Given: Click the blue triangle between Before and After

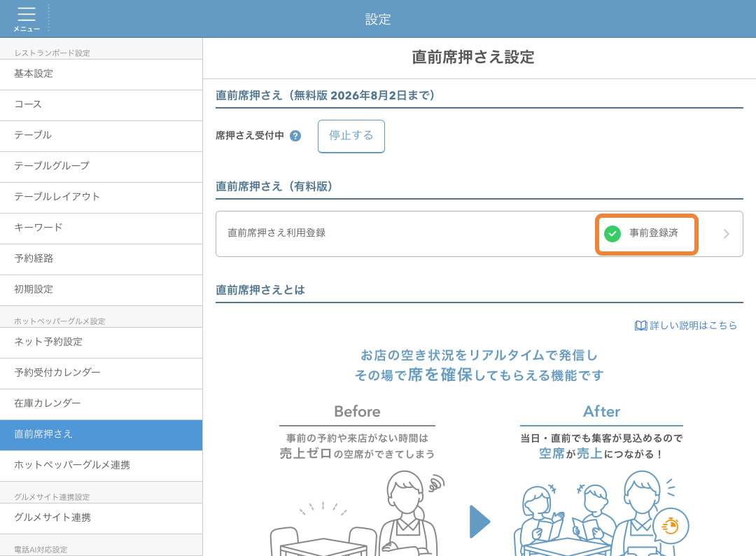Looking at the screenshot, I should point(479,522).
